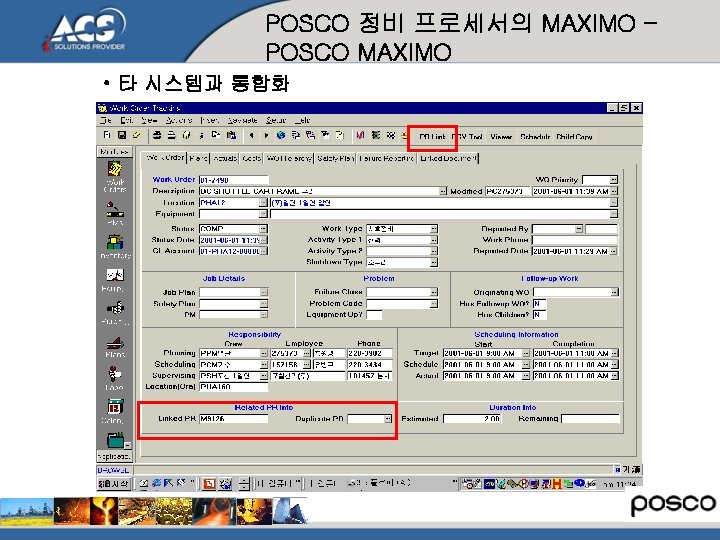Screen dimensions: 720x540
Task: Click the Modules sidebar header button
Action: 114,152
